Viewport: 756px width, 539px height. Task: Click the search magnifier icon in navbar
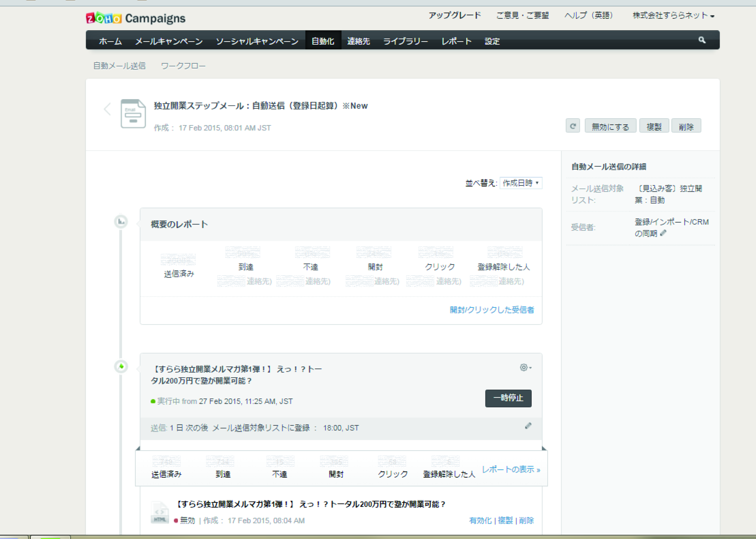702,40
